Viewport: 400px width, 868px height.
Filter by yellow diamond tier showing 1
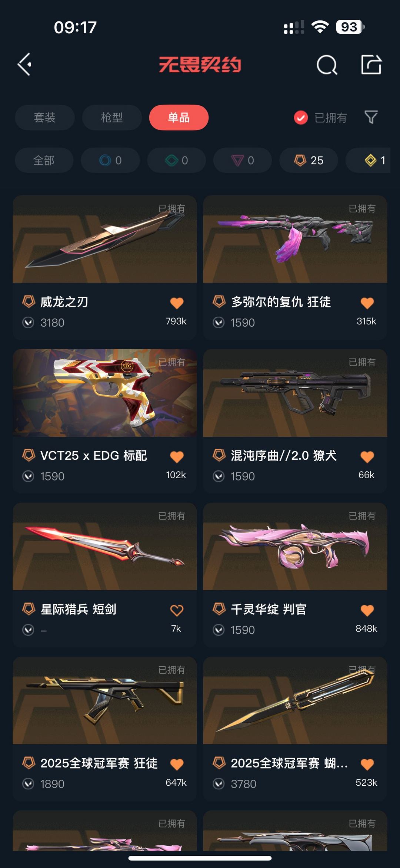click(x=368, y=160)
